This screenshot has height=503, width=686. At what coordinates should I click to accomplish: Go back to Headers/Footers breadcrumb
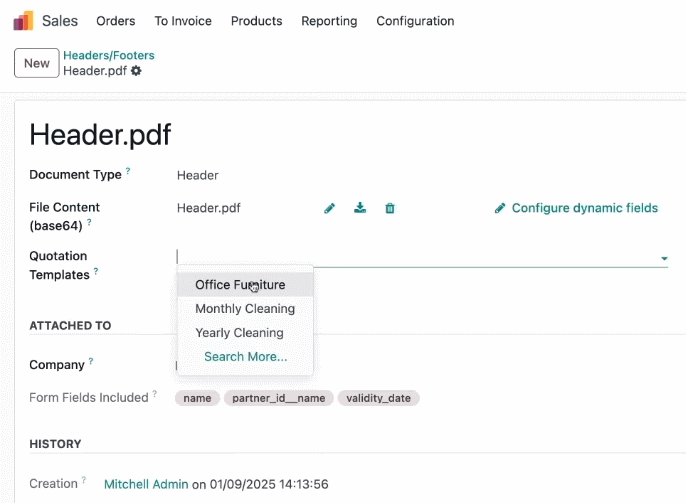(109, 56)
